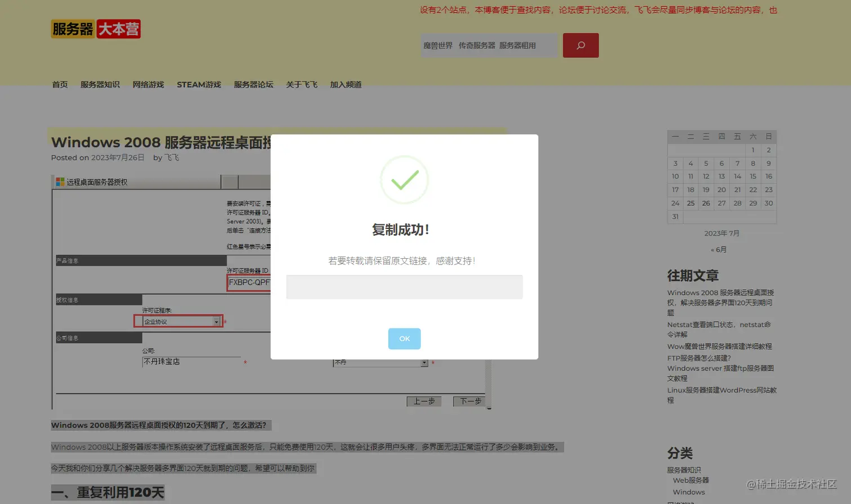The height and width of the screenshot is (504, 851).
Task: Click the 往期文章 sidebar heading
Action: tap(693, 276)
